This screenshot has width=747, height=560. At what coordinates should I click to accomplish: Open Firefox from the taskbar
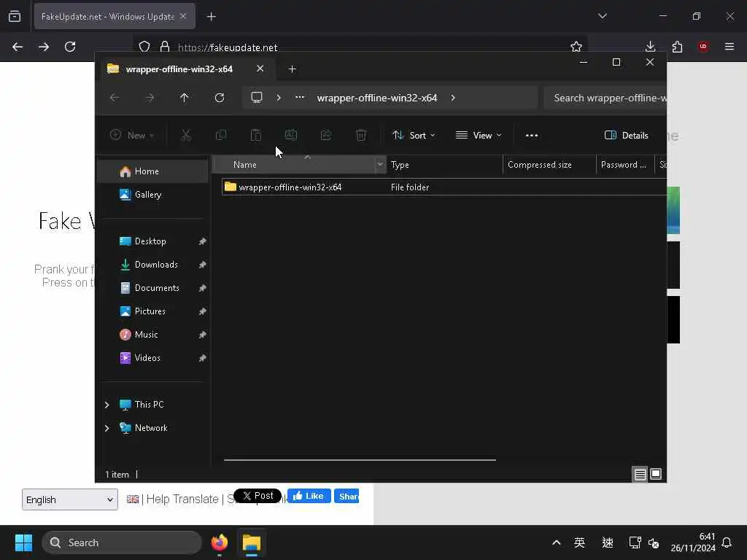[220, 542]
